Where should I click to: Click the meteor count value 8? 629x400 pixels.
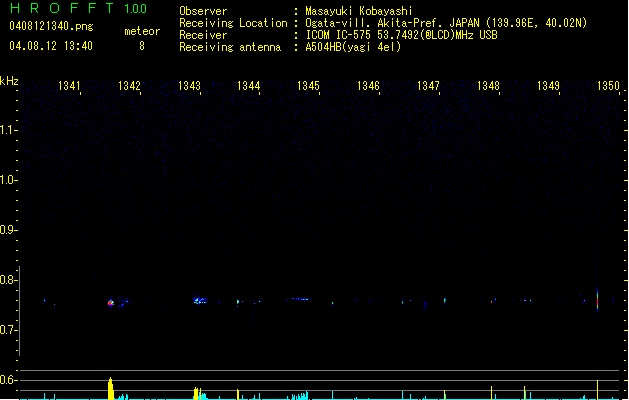[x=142, y=46]
